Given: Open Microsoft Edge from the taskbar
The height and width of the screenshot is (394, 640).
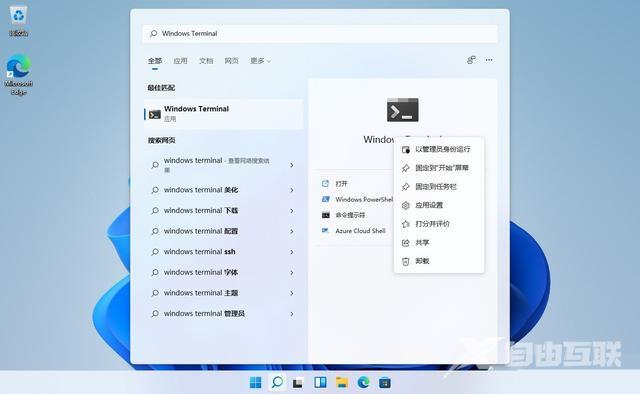Looking at the screenshot, I should (x=363, y=383).
